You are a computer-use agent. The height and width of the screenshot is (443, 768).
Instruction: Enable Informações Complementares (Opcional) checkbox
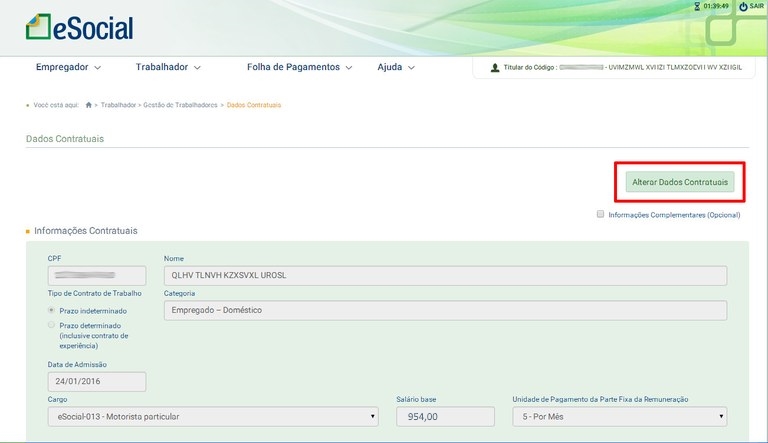(x=600, y=214)
